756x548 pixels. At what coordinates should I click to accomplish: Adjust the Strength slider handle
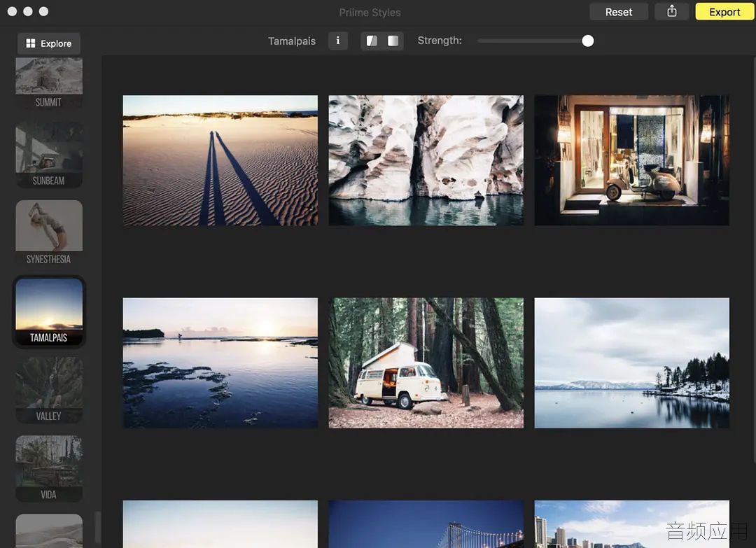click(x=587, y=41)
